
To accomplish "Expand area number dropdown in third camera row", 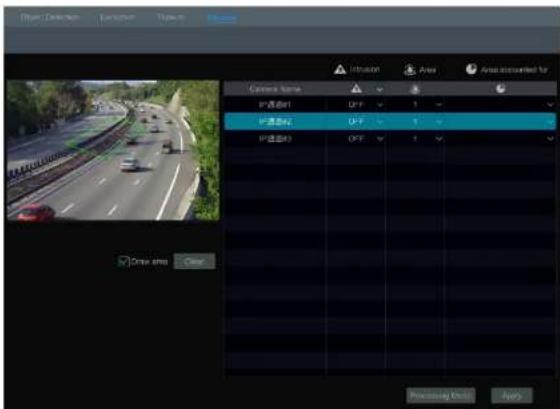I will pyautogui.click(x=439, y=139).
